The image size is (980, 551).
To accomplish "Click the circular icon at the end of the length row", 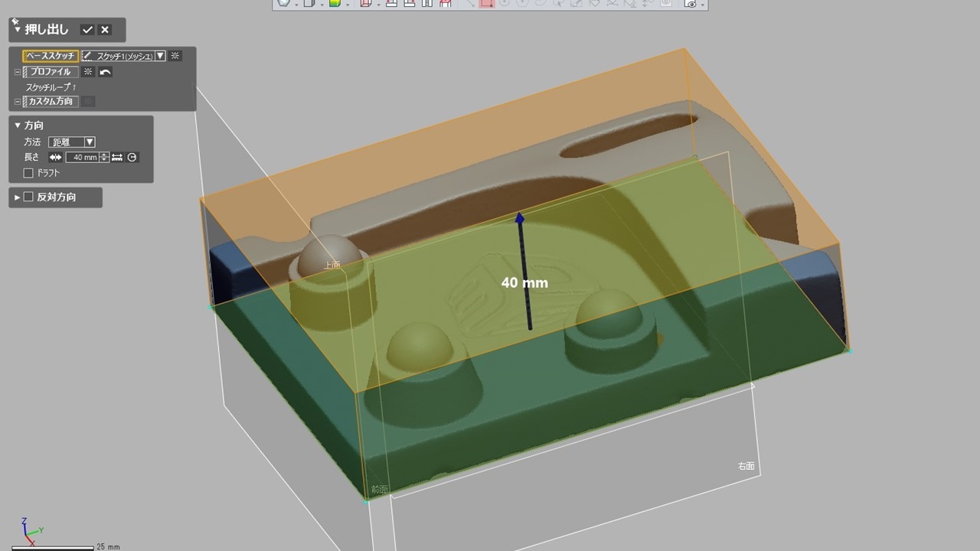I will click(x=132, y=158).
